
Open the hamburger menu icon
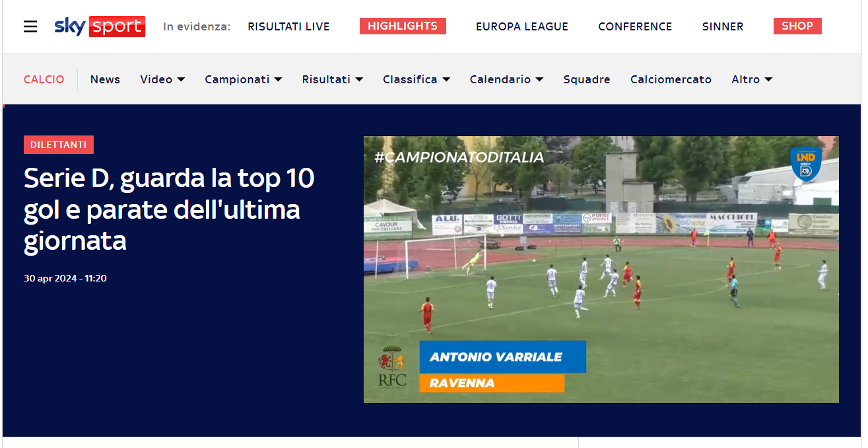[x=30, y=26]
